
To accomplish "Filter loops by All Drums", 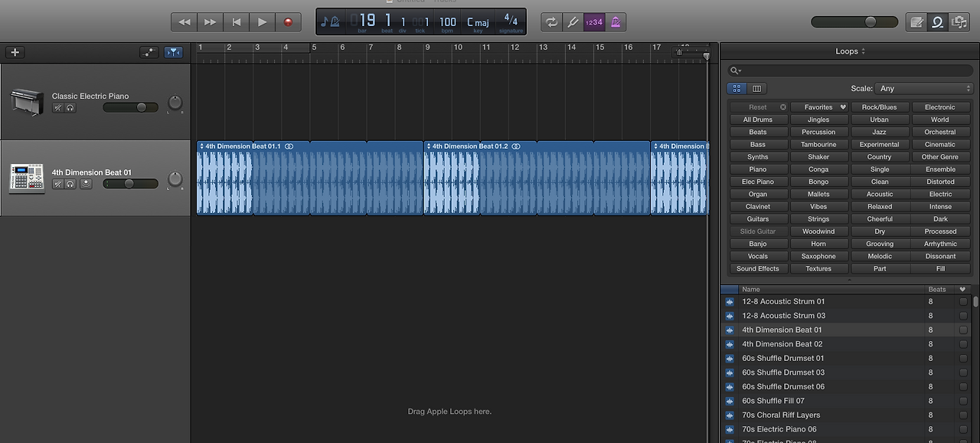I will point(758,120).
